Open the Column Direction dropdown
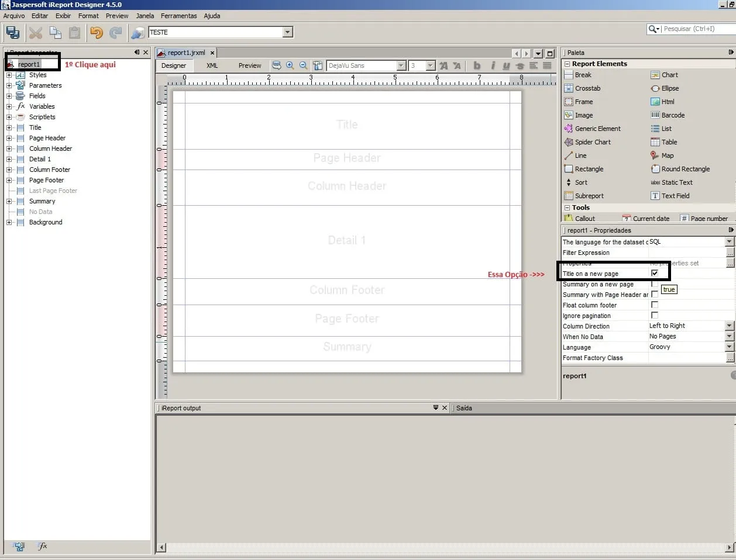This screenshot has height=560, width=736. pos(730,326)
